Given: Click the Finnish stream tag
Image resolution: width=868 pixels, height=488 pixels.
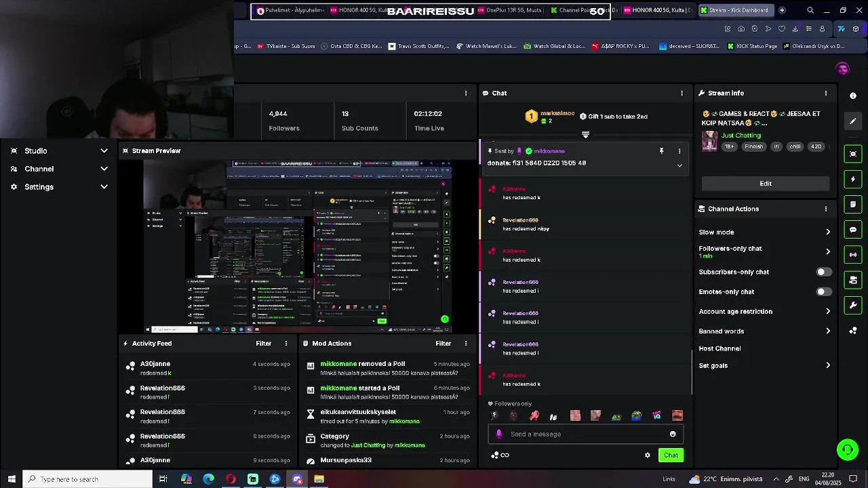Looking at the screenshot, I should point(754,146).
